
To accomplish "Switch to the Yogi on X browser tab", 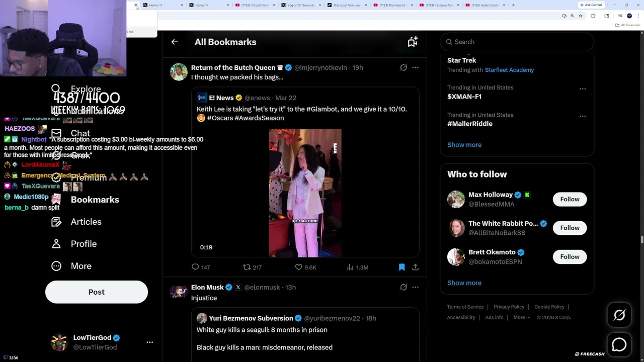I will 301,5.
